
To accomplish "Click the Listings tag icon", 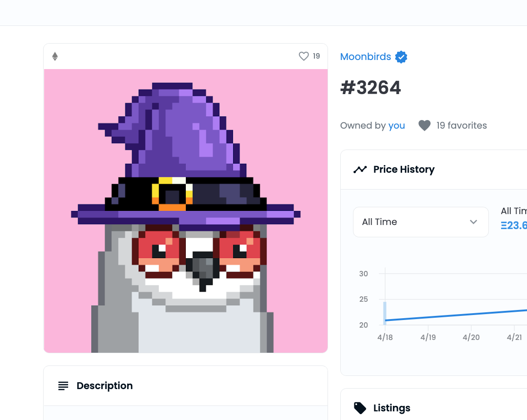I will [x=360, y=408].
